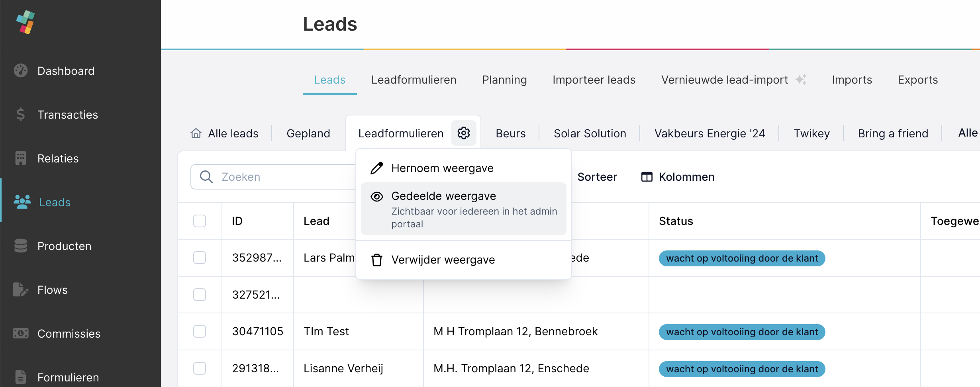Switch to the Planning tab

[x=504, y=80]
